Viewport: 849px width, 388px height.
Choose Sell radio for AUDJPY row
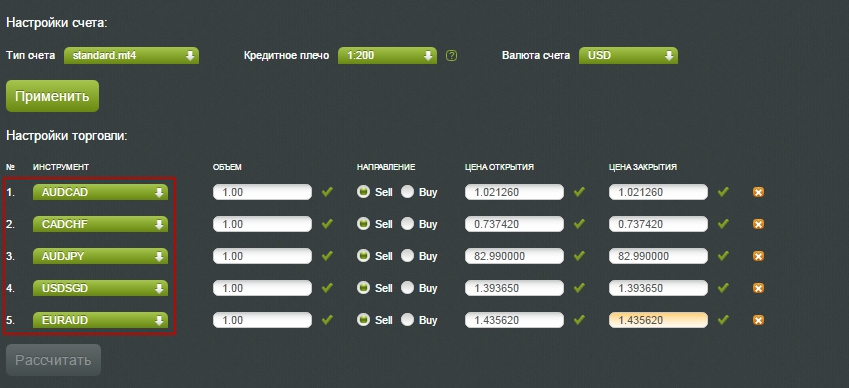pos(363,256)
